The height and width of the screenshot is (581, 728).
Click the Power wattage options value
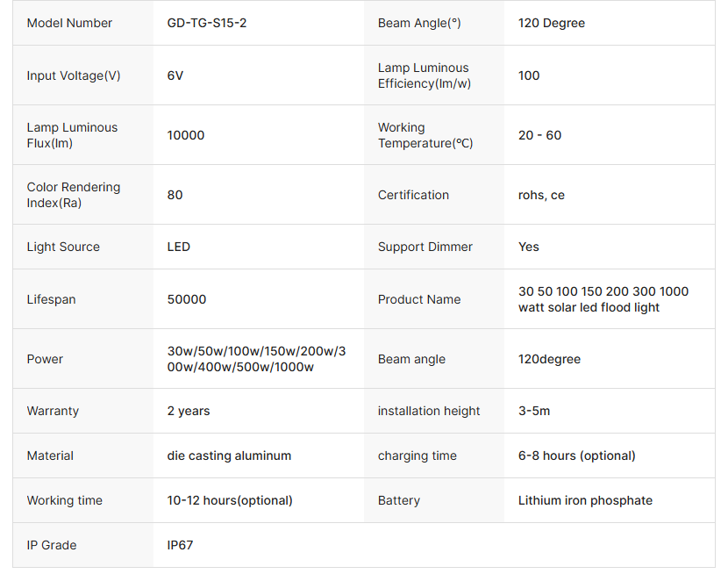[256, 359]
